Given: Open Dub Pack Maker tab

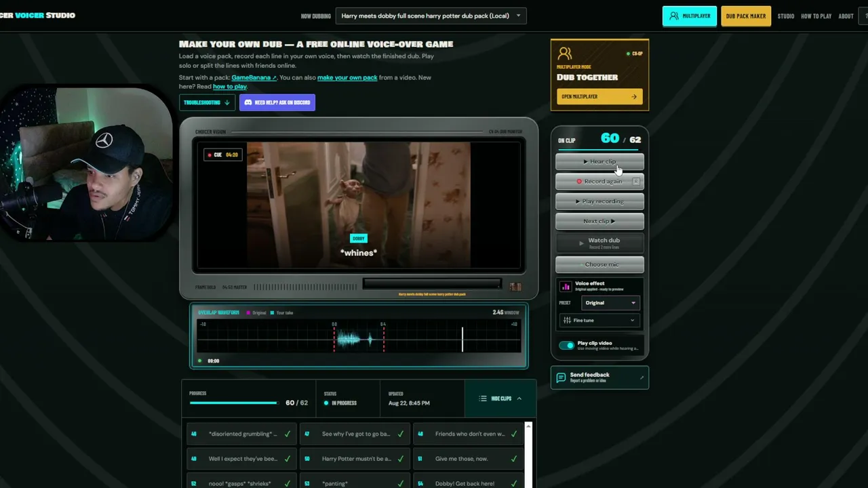Looking at the screenshot, I should click(746, 16).
